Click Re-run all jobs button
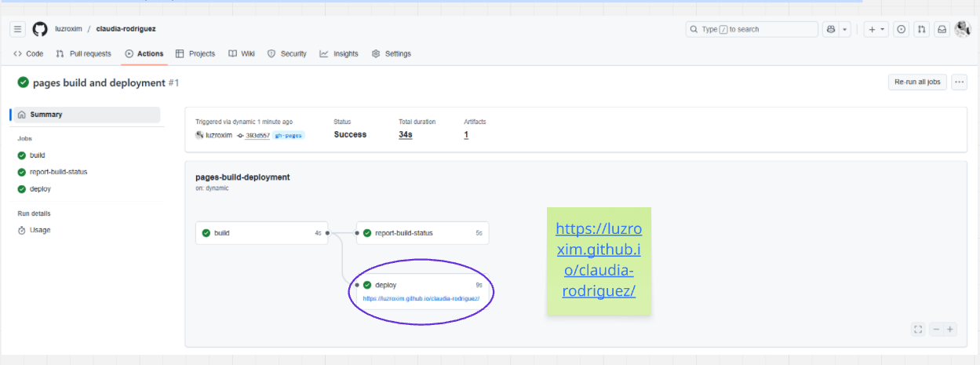 (x=917, y=82)
